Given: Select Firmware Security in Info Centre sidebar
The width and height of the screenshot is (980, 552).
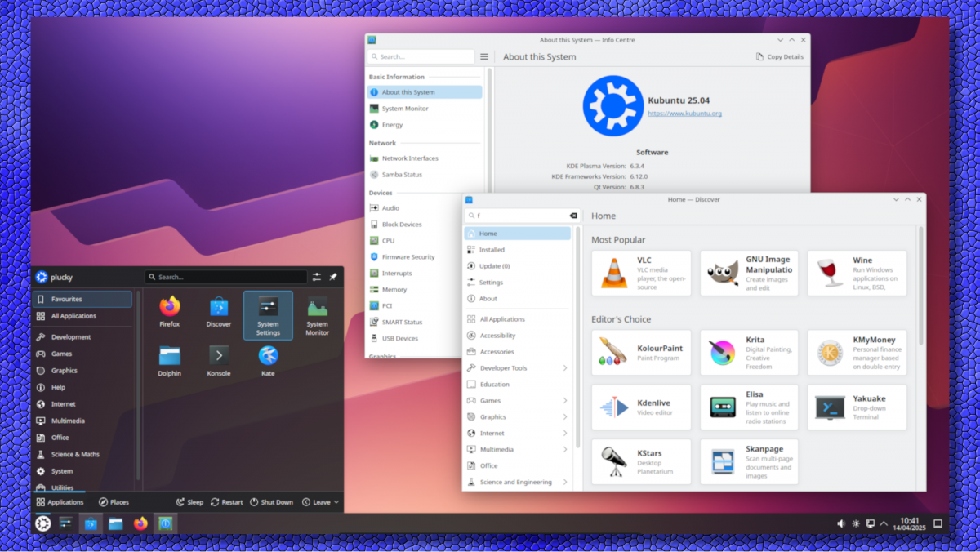Looking at the screenshot, I should (408, 257).
